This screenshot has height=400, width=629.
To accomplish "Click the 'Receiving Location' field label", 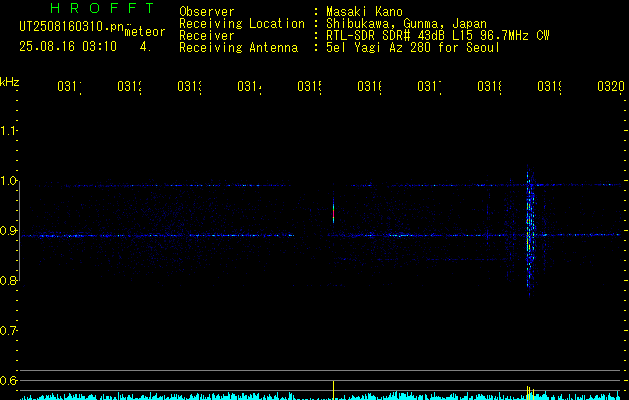I will click(242, 24).
